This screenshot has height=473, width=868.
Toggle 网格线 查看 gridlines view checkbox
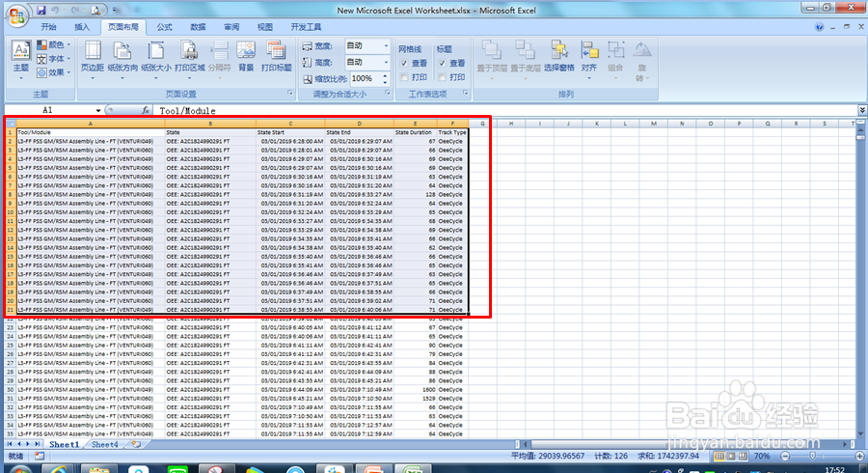404,63
